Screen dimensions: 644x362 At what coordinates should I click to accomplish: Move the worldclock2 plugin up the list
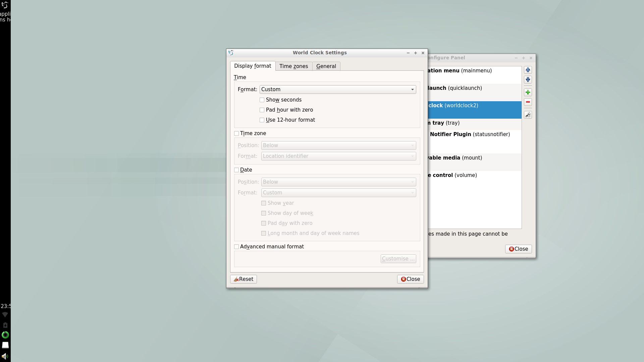coord(528,70)
